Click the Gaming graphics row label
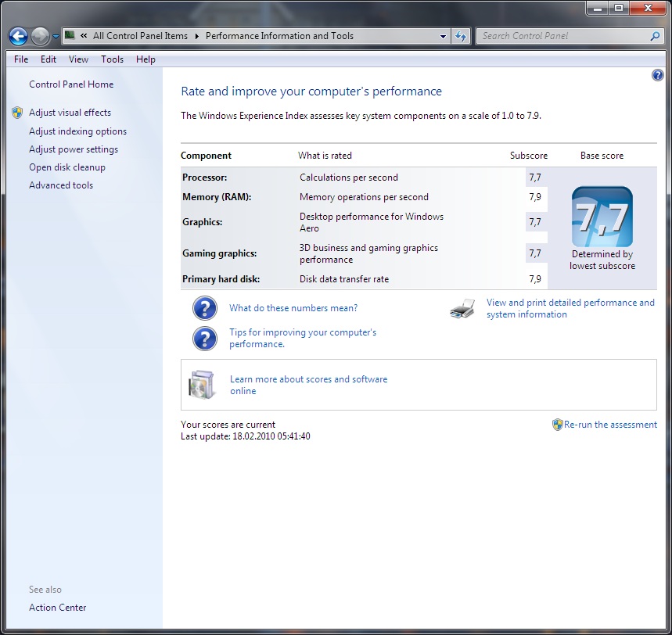 [219, 253]
